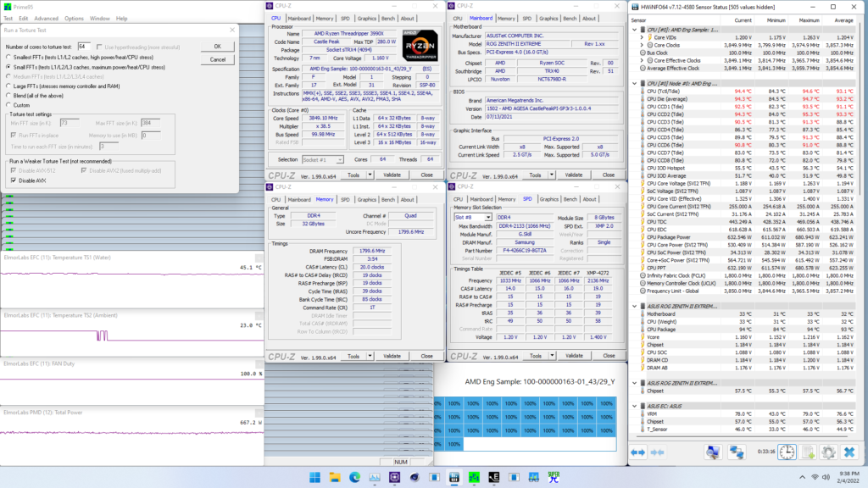Image resolution: width=868 pixels, height=488 pixels.
Task: Open ElmorLabs black E taskbar icon
Action: click(494, 477)
